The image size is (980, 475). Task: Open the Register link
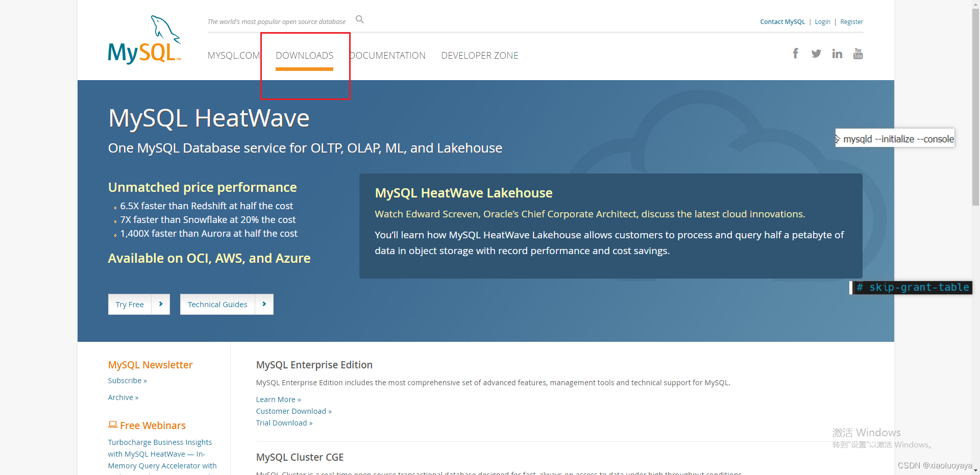[x=852, y=21]
